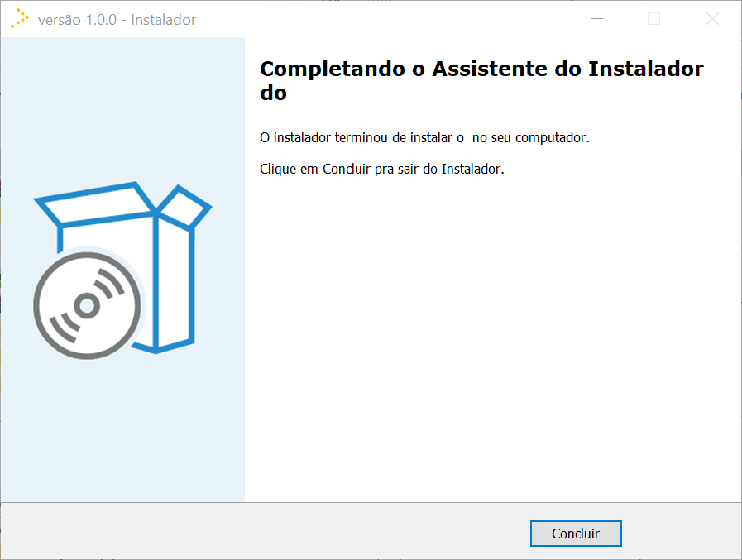Click the gray CD disc illustration

(87, 305)
